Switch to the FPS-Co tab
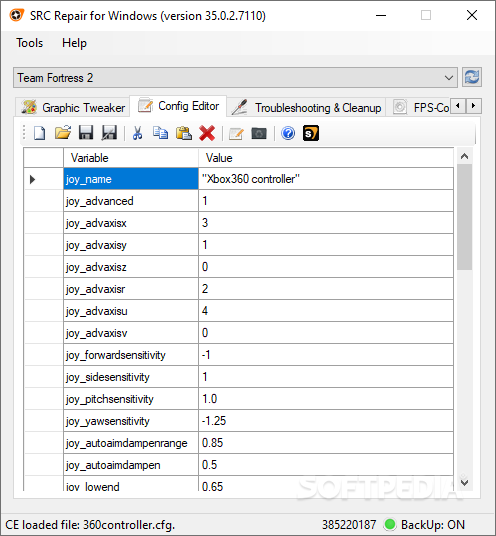The width and height of the screenshot is (496, 536). click(x=421, y=107)
